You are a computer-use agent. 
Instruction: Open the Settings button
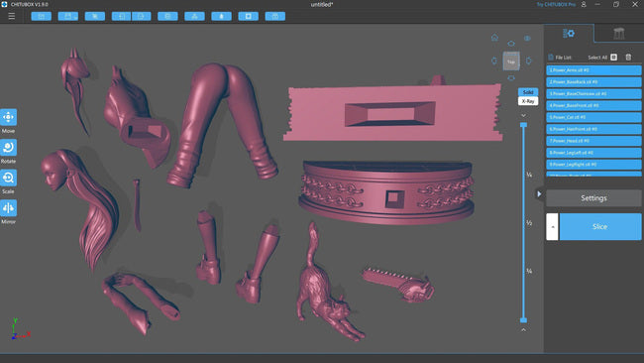coord(593,198)
